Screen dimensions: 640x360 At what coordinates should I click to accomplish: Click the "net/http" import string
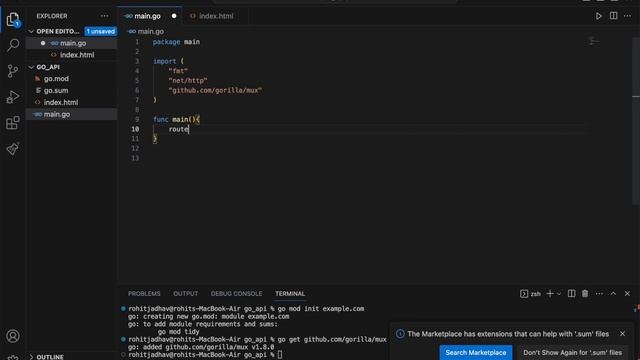(x=188, y=80)
